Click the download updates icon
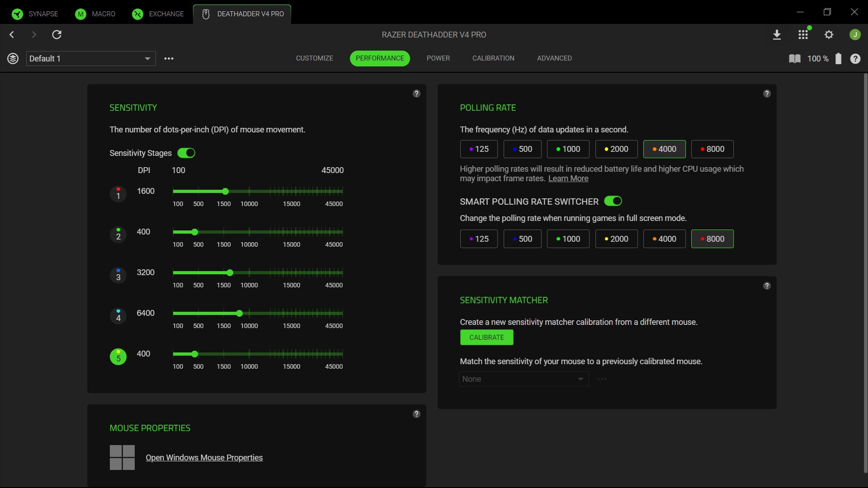Viewport: 868px width, 488px height. (777, 35)
